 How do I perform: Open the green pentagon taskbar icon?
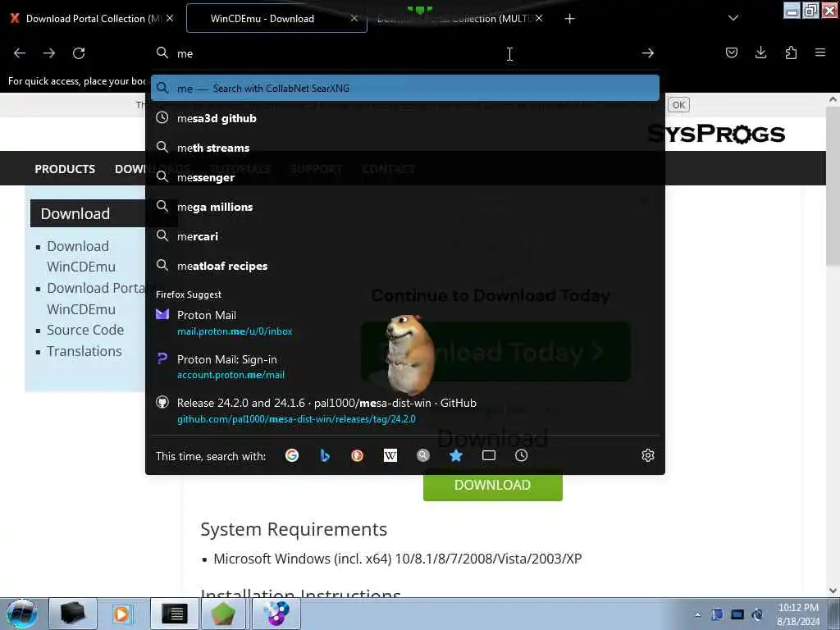click(223, 614)
